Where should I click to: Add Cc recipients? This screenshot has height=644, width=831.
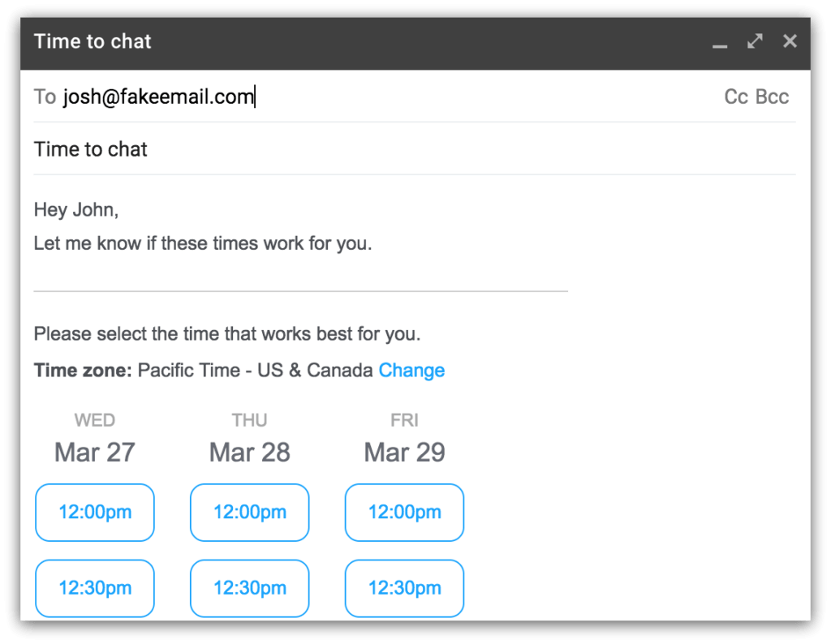736,97
